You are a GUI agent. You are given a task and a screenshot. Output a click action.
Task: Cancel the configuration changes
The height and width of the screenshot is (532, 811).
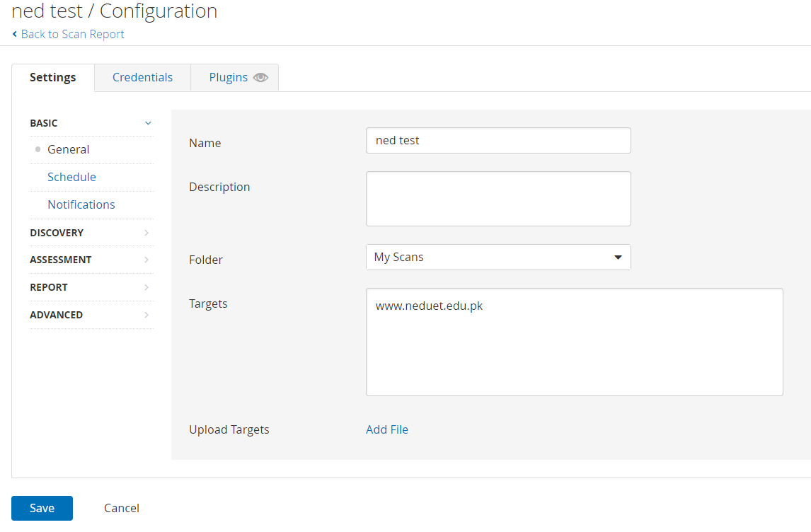pos(122,508)
